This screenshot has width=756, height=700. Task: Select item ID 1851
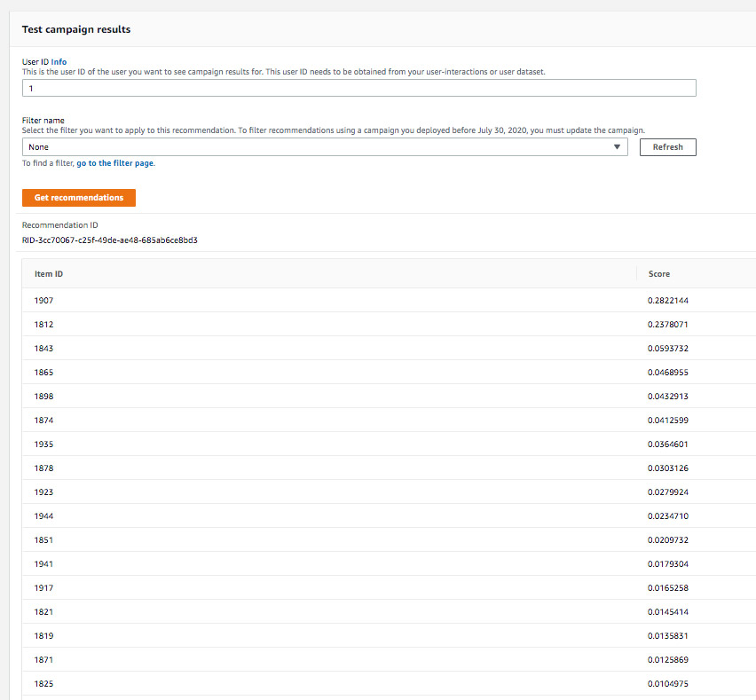pyautogui.click(x=43, y=540)
